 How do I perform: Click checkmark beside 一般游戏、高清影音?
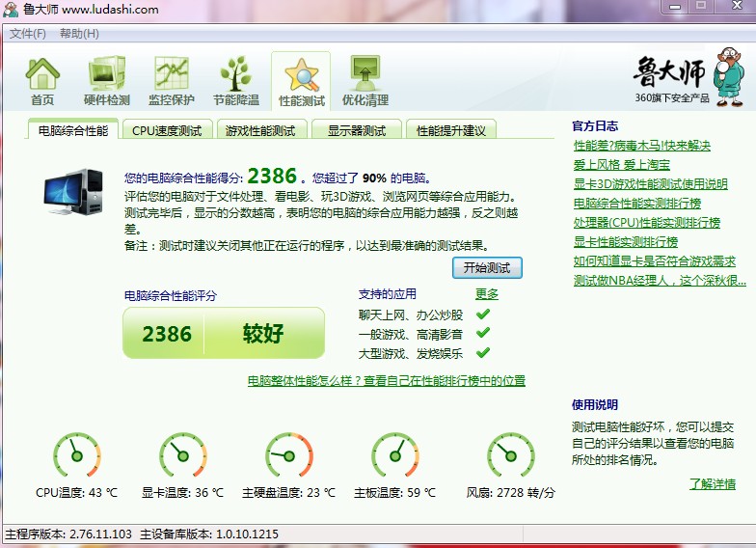(482, 334)
